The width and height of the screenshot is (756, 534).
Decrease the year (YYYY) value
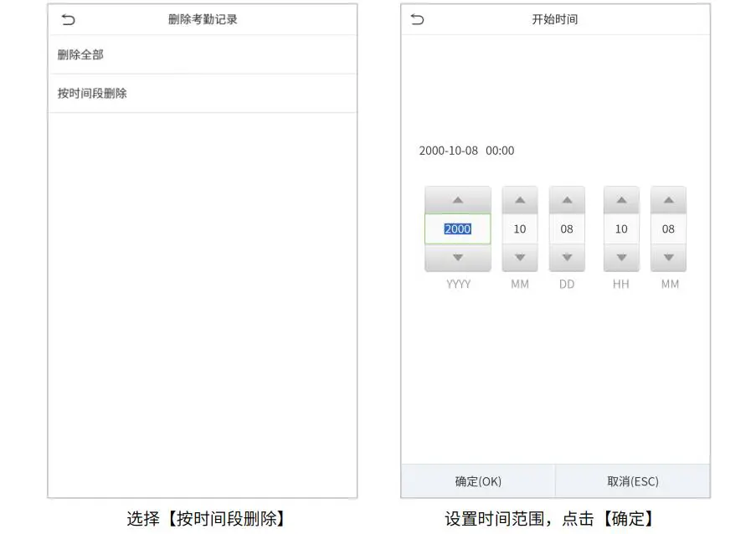pos(458,257)
